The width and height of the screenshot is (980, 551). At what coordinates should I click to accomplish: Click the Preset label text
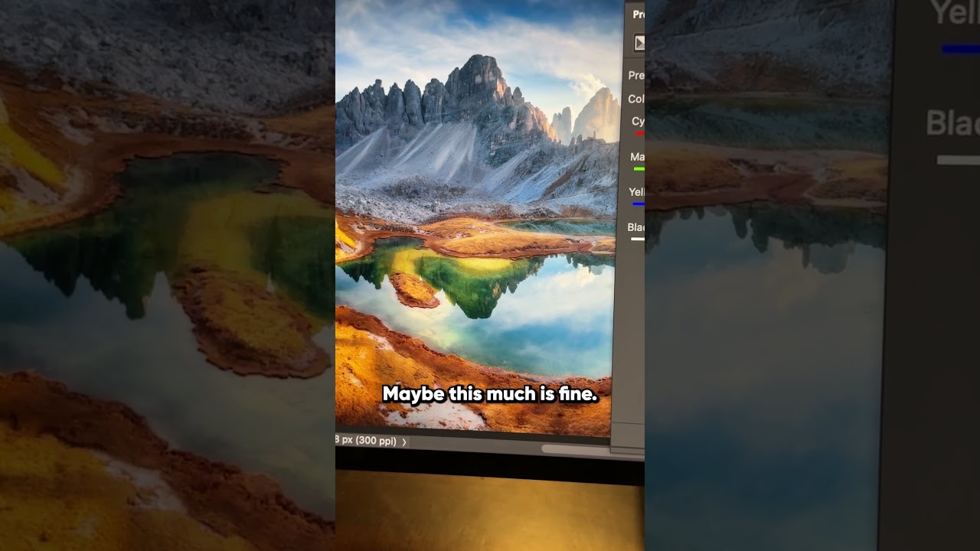pyautogui.click(x=637, y=75)
